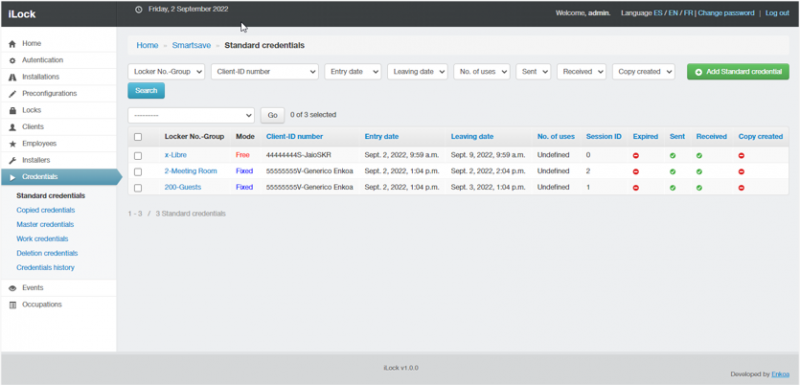Open the Entry date filter dropdown
Viewport: 800px width, 385px height.
pos(353,72)
